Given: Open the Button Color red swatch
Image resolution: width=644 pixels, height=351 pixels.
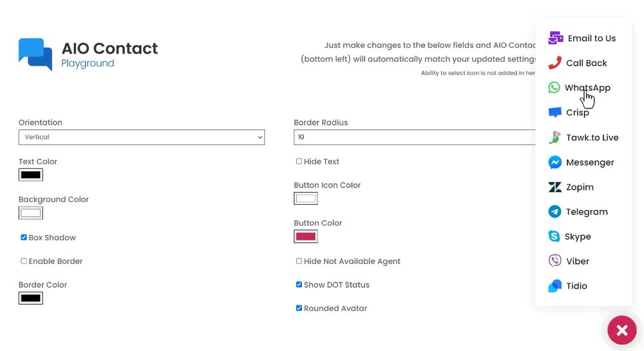Looking at the screenshot, I should point(305,236).
